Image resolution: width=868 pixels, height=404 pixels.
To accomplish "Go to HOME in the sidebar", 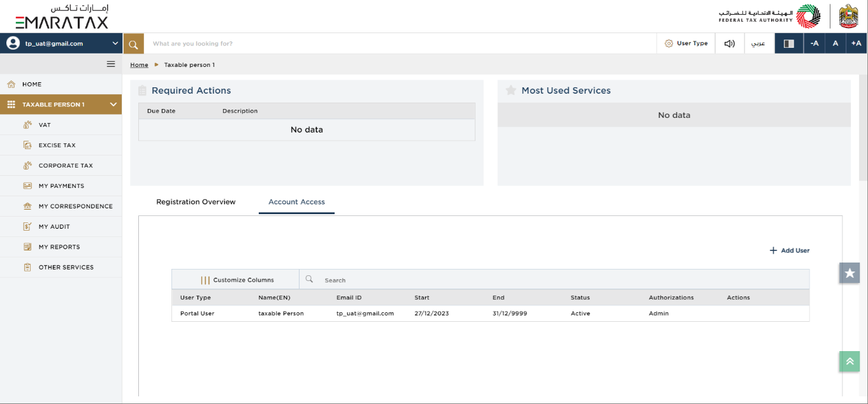I will coord(61,84).
